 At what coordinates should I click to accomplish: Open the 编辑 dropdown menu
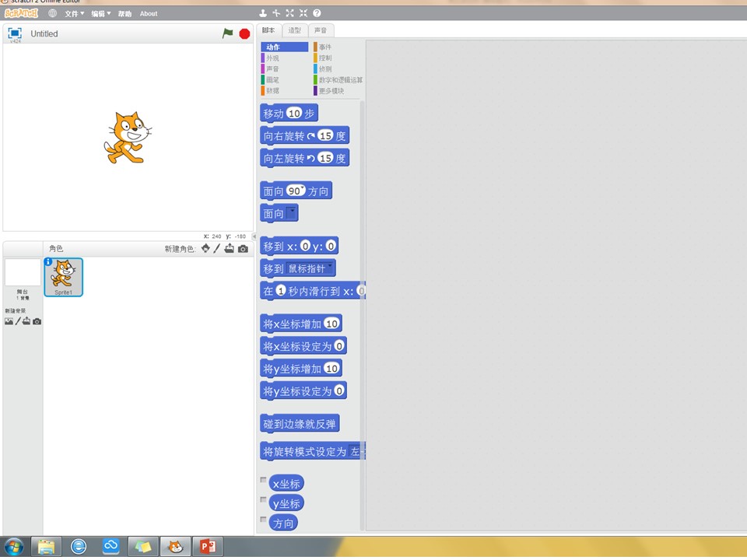(100, 13)
